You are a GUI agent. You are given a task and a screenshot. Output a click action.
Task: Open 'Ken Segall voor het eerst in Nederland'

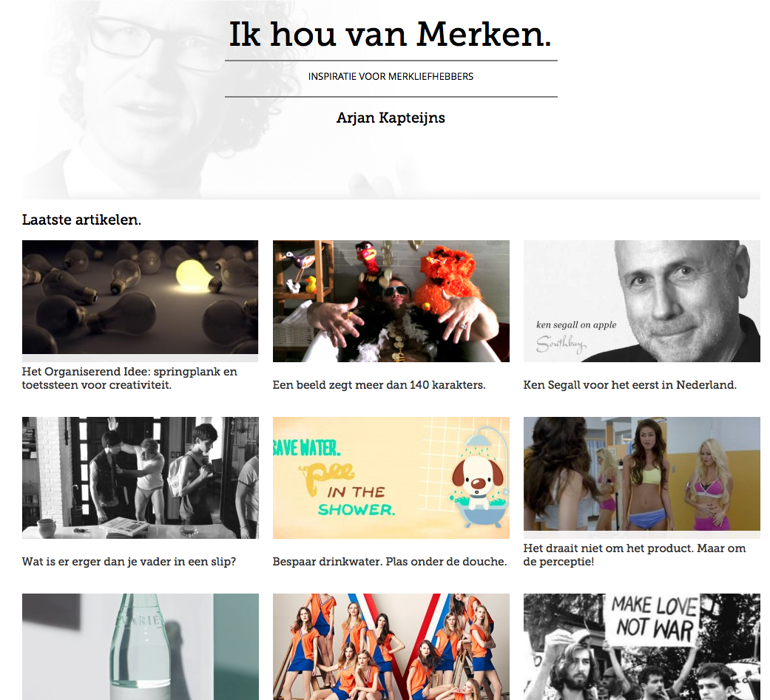tap(630, 385)
